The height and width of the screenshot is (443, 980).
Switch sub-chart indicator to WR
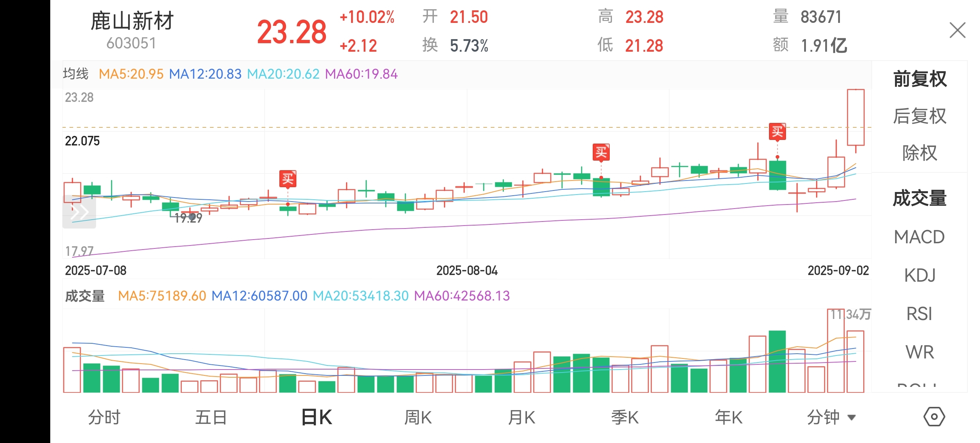click(919, 352)
